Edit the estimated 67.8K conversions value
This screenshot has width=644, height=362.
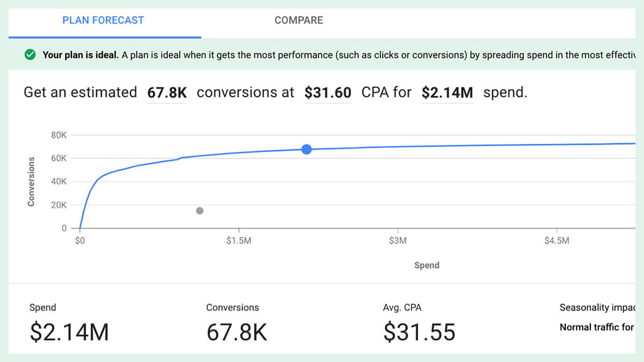point(166,92)
